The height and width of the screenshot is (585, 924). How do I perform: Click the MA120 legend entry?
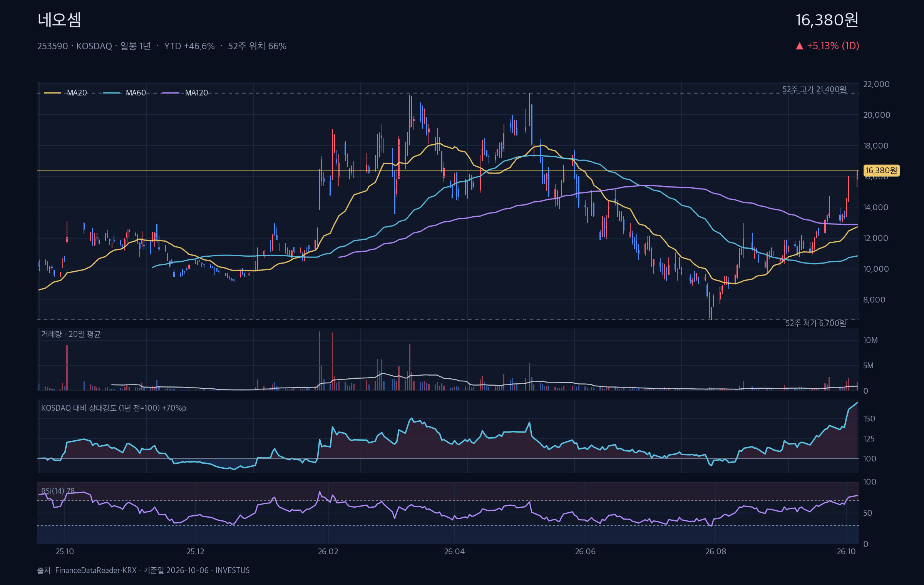[x=185, y=93]
